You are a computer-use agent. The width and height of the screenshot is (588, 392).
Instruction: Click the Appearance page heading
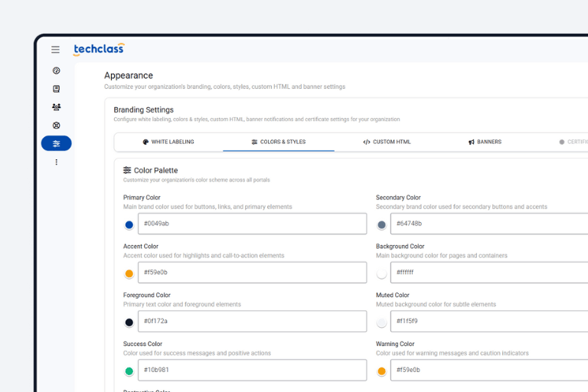pyautogui.click(x=129, y=75)
